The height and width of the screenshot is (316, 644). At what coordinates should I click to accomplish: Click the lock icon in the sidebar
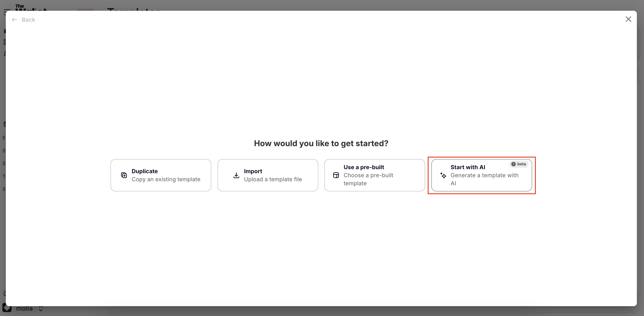[x=5, y=53]
